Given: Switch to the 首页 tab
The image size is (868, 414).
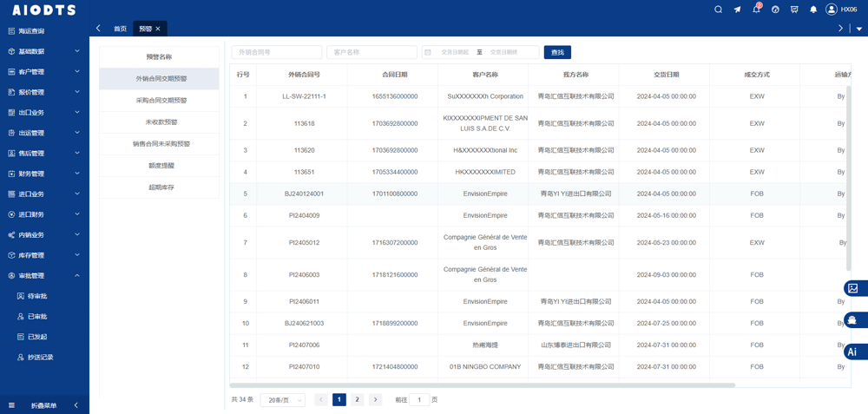Looking at the screenshot, I should pos(120,29).
